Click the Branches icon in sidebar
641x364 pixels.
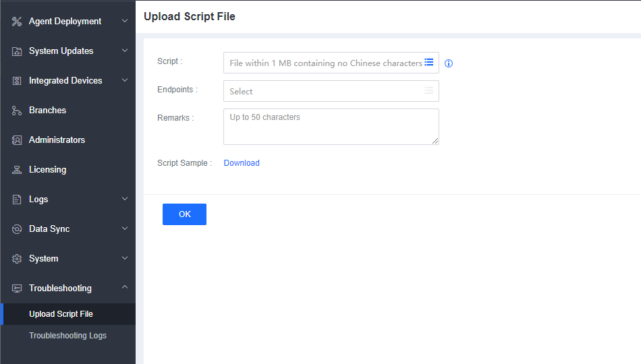tap(17, 111)
